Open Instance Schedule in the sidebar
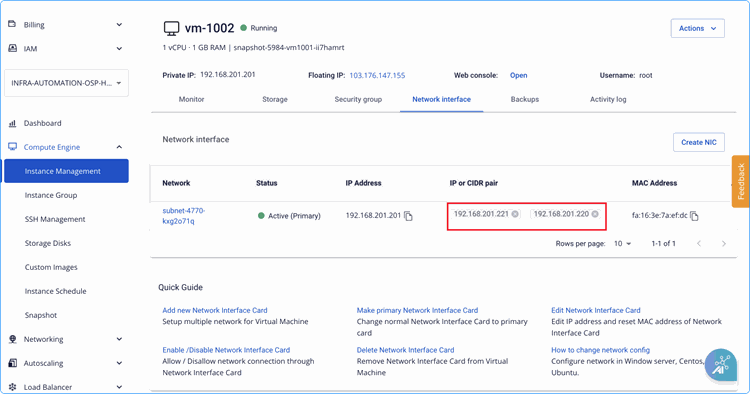Screen dimensions: 750x394 click(55, 291)
